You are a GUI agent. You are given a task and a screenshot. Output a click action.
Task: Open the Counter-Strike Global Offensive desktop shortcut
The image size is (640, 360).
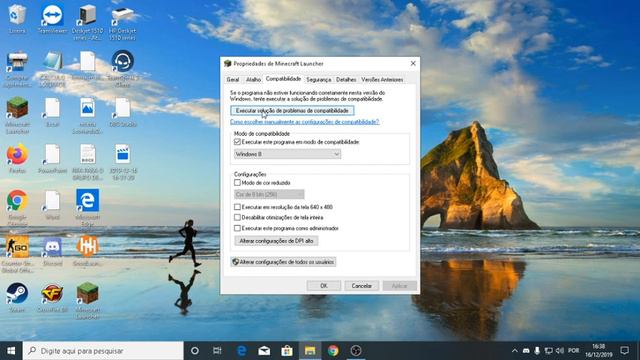tap(17, 254)
